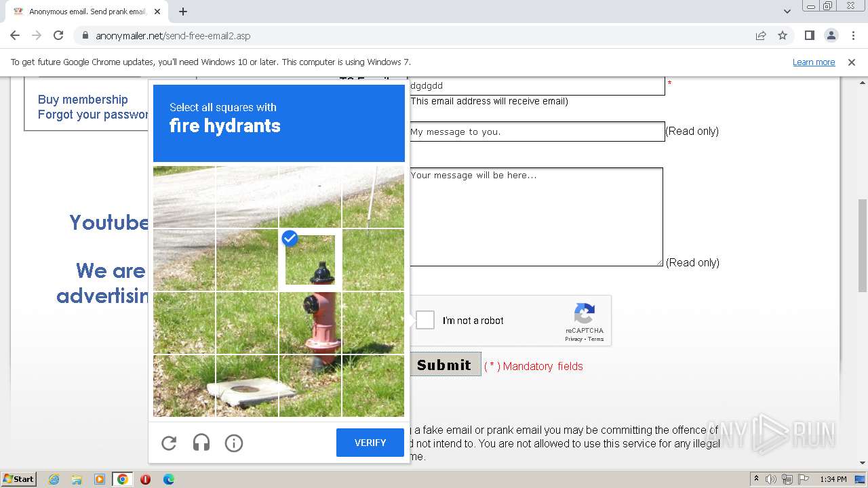Screen dimensions: 868x488
Task: View site security lock icon
Action: click(x=85, y=35)
